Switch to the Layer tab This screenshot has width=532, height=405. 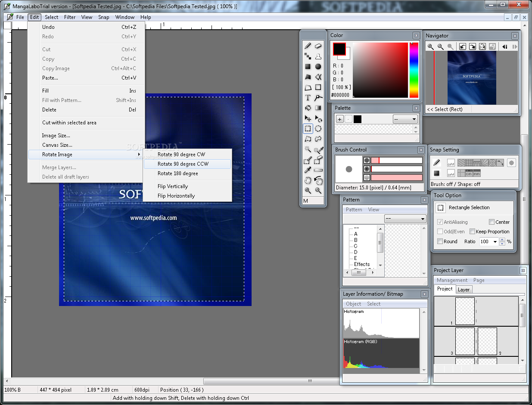click(x=464, y=290)
